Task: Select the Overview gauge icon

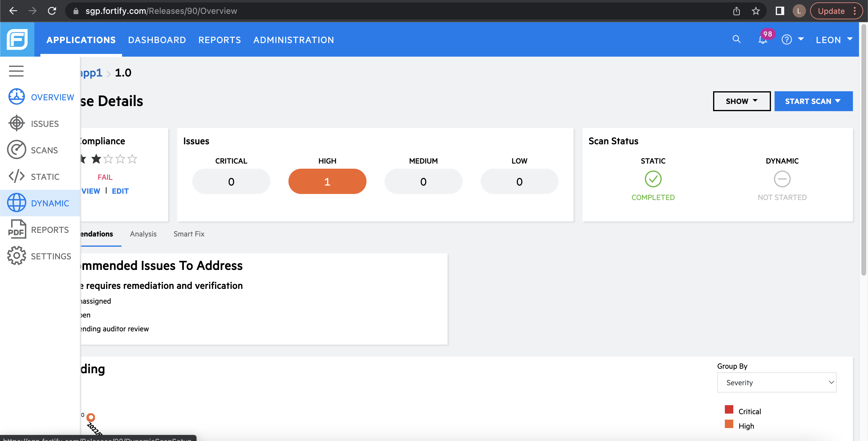Action: click(17, 97)
